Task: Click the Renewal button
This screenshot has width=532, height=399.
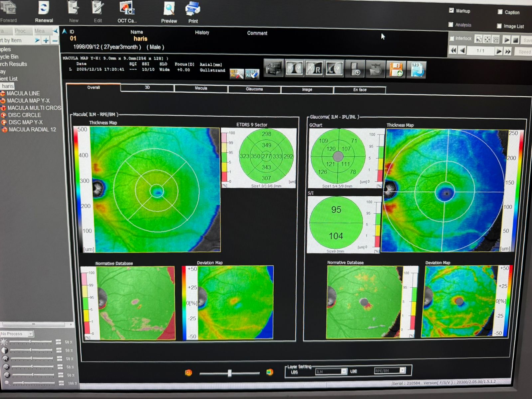Action: (44, 12)
